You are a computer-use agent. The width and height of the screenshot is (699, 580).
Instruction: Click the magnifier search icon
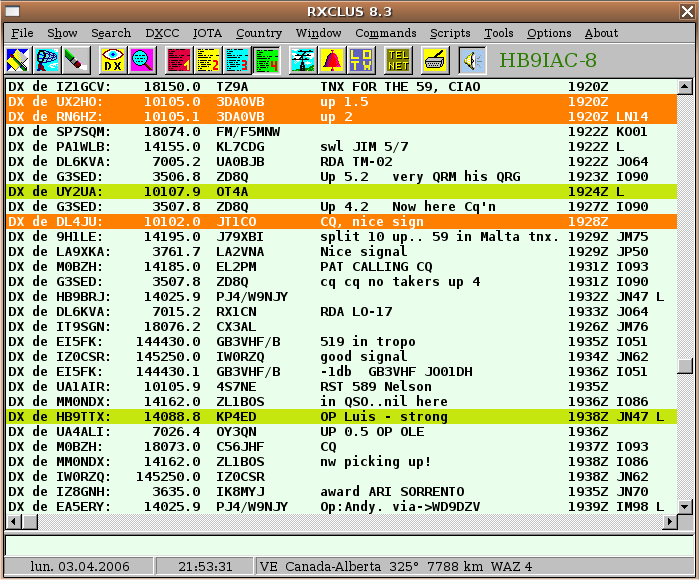142,60
